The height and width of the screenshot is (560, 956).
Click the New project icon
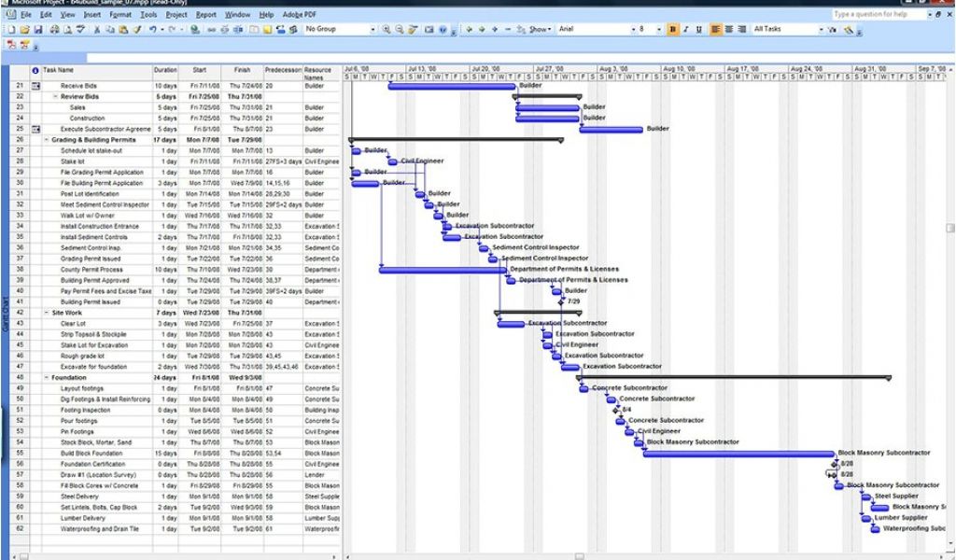(11, 29)
